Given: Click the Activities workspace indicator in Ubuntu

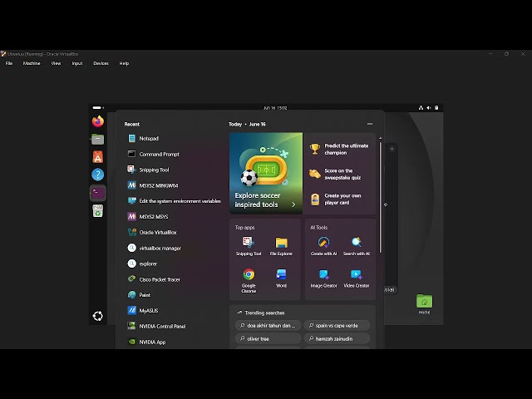Looking at the screenshot, I should tap(98, 108).
